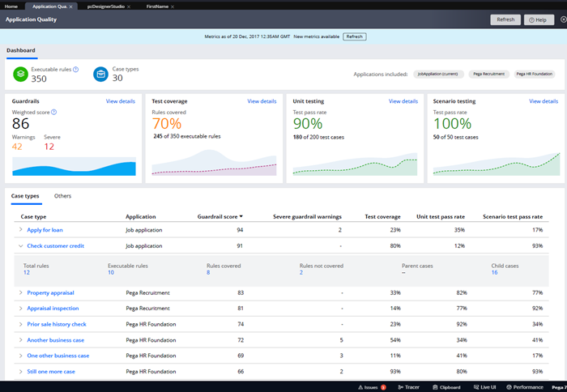This screenshot has width=567, height=392.
Task: Click the Help button
Action: tap(539, 20)
